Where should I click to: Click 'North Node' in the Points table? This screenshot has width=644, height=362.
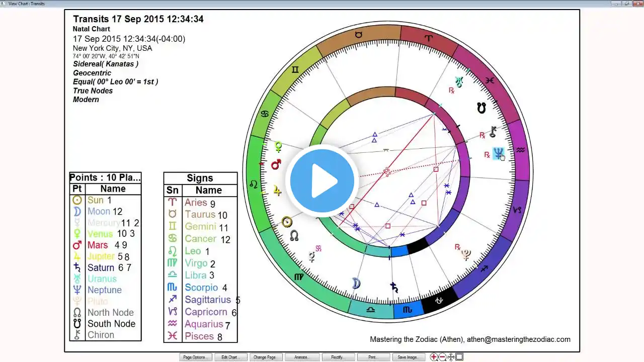pos(111,313)
